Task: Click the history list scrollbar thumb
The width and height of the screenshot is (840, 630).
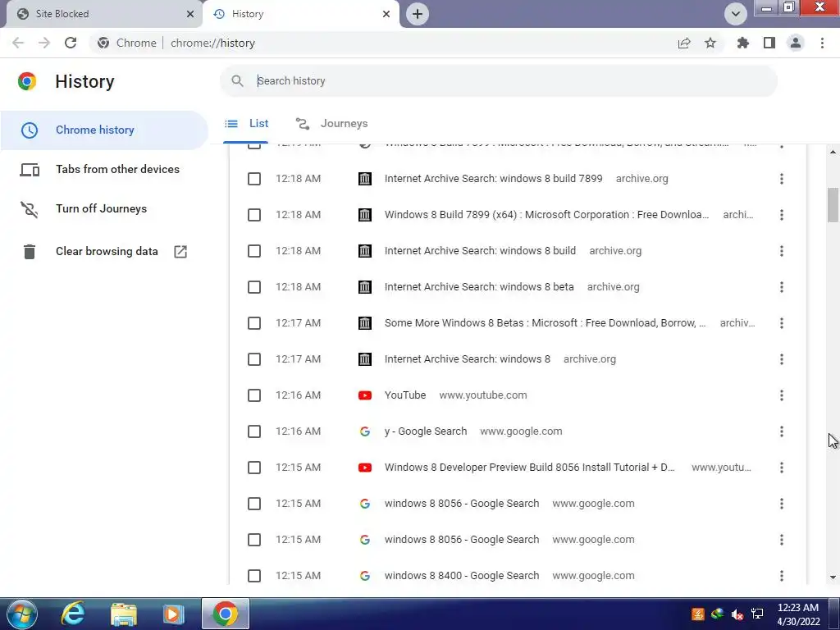Action: [833, 204]
